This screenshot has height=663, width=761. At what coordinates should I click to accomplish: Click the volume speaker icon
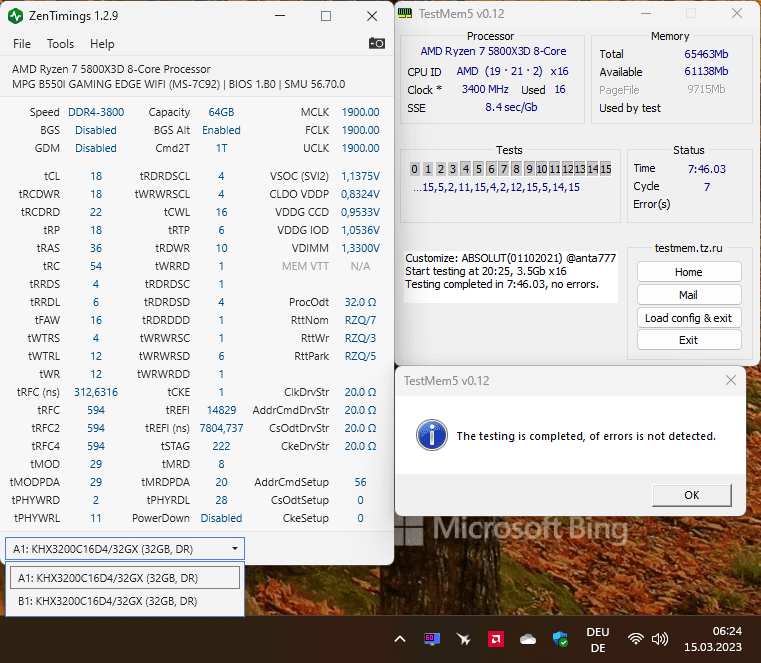tap(660, 638)
